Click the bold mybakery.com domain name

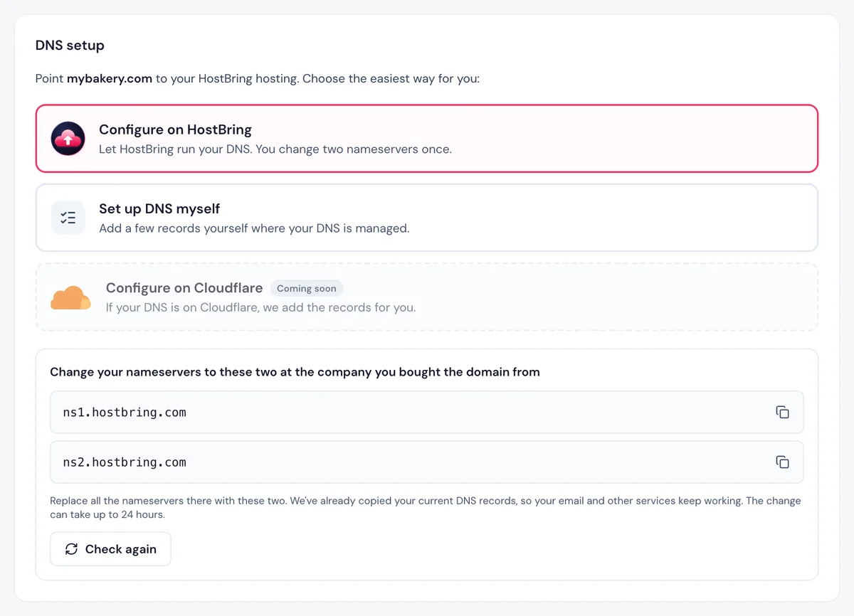point(110,78)
